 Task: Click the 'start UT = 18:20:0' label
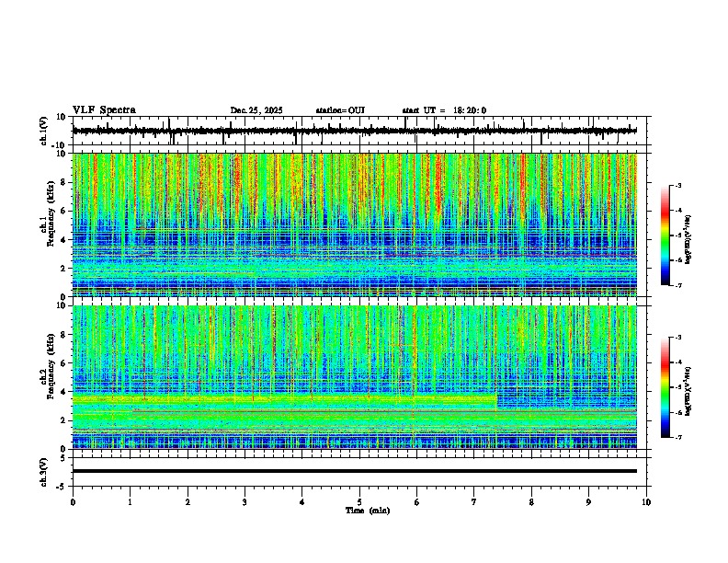(444, 110)
